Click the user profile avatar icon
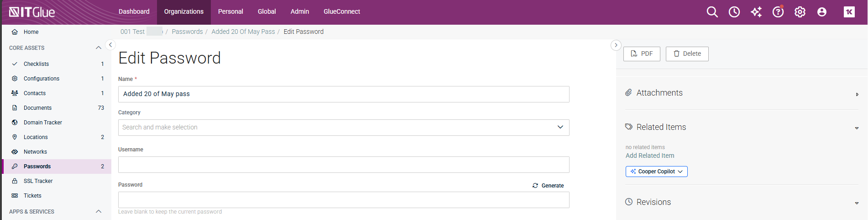The width and height of the screenshot is (868, 220). tap(821, 12)
